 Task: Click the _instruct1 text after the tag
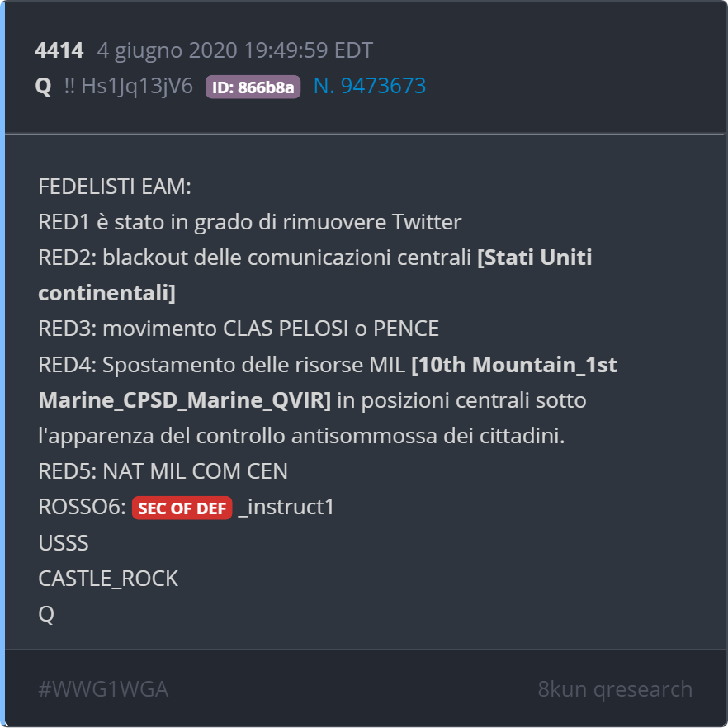pyautogui.click(x=286, y=508)
